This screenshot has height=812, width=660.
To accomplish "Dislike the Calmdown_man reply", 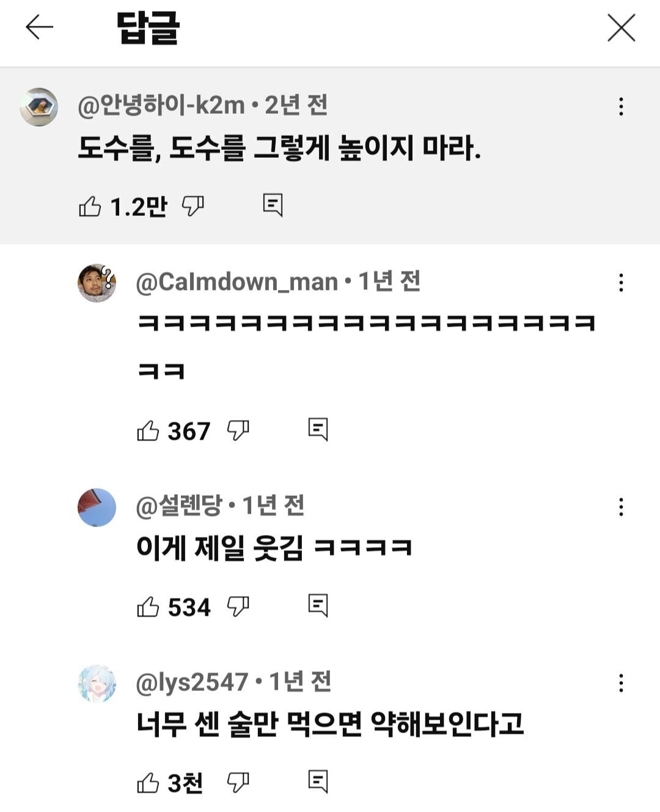I will [238, 430].
